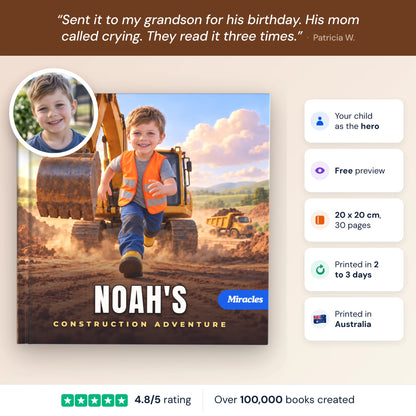Click the excavator bucket on book cover
Image resolution: width=416 pixels, height=416 pixels.
tap(68, 185)
